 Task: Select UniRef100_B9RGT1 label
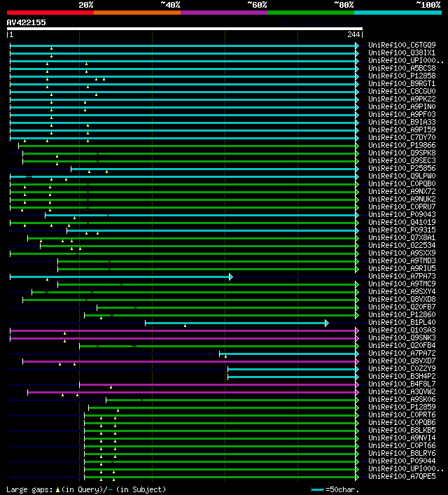[x=402, y=83]
